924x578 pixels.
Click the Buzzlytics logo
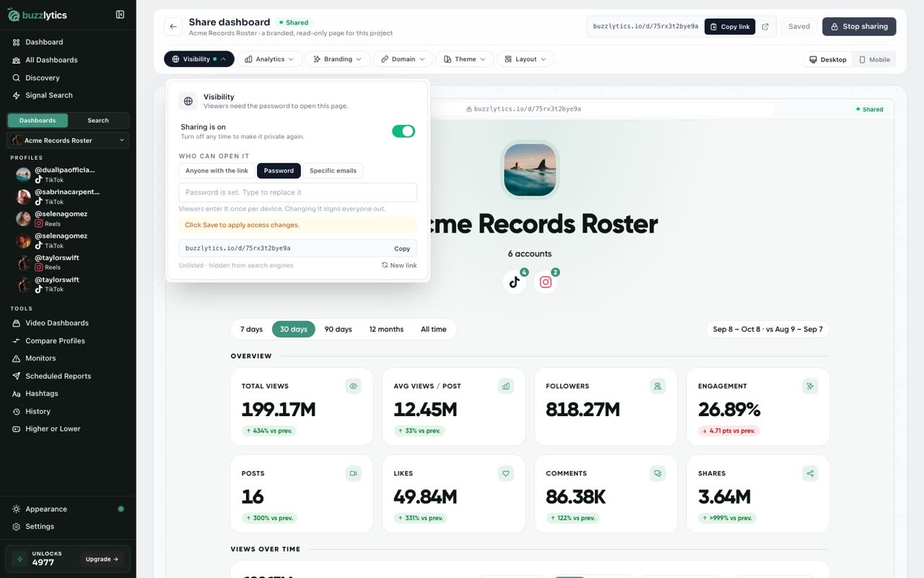click(39, 14)
